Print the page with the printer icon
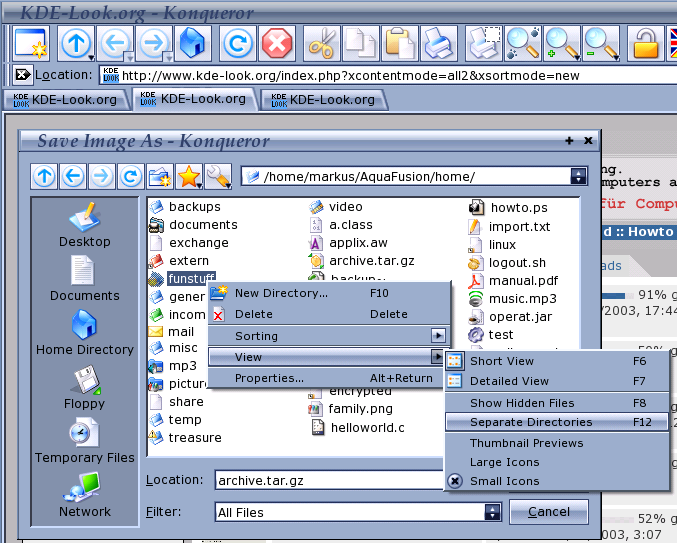The image size is (677, 543). pyautogui.click(x=439, y=43)
